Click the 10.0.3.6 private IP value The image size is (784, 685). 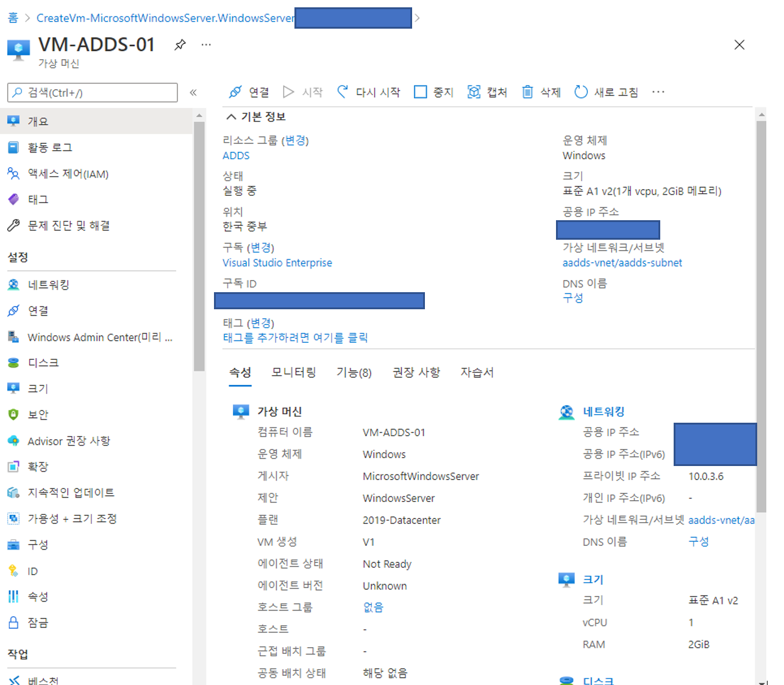(x=706, y=476)
